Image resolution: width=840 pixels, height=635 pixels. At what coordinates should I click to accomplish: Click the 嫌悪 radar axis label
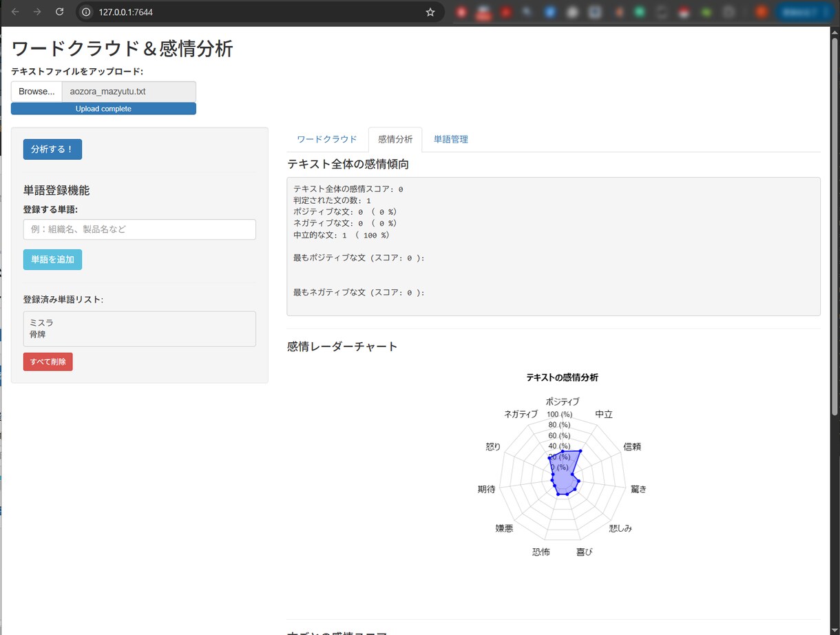tap(504, 528)
